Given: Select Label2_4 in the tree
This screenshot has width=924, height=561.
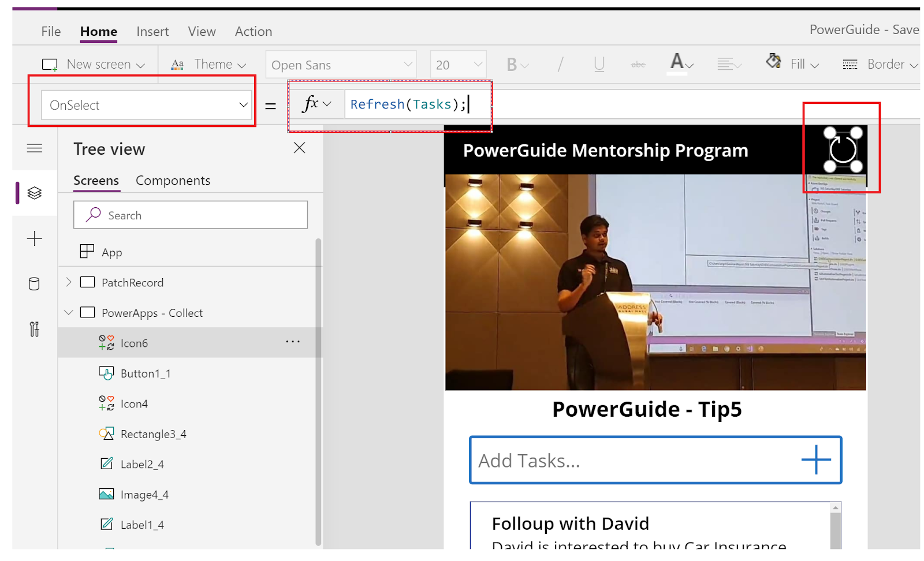Looking at the screenshot, I should (x=142, y=464).
